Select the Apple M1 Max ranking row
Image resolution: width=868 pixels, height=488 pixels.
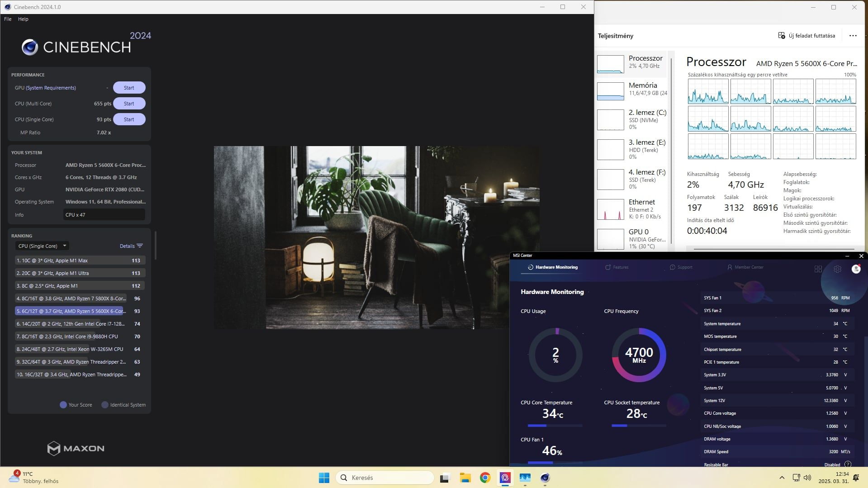click(x=80, y=261)
